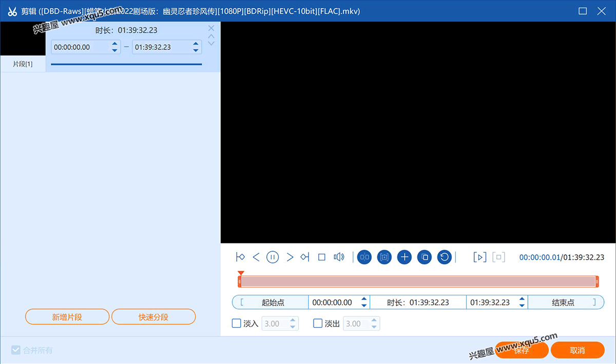Reset the trim with the circular arrow icon
The height and width of the screenshot is (364, 616).
[444, 257]
